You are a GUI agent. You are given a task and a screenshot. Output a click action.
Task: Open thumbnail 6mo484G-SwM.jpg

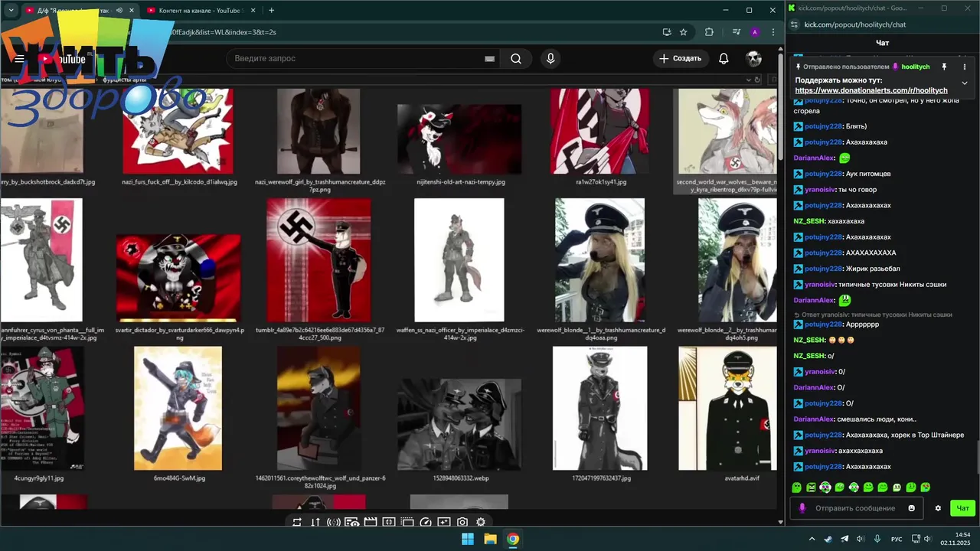[178, 409]
